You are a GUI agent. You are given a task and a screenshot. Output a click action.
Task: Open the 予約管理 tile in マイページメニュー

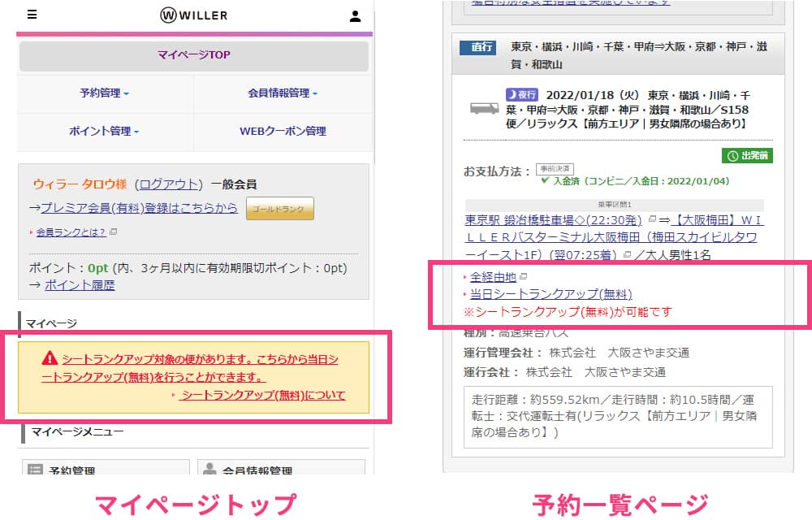(106, 468)
